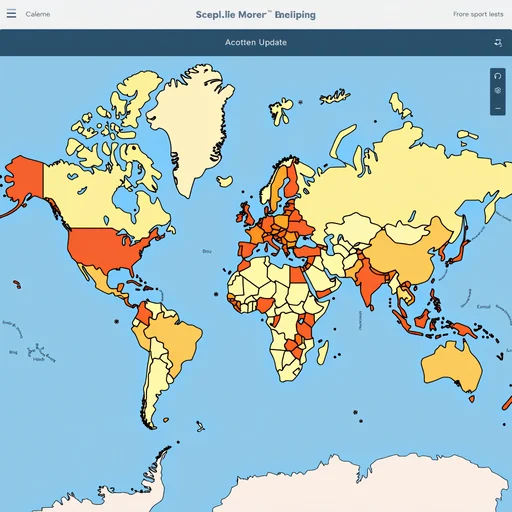Click the Acotten Update header title
The height and width of the screenshot is (512, 512).
click(x=256, y=42)
